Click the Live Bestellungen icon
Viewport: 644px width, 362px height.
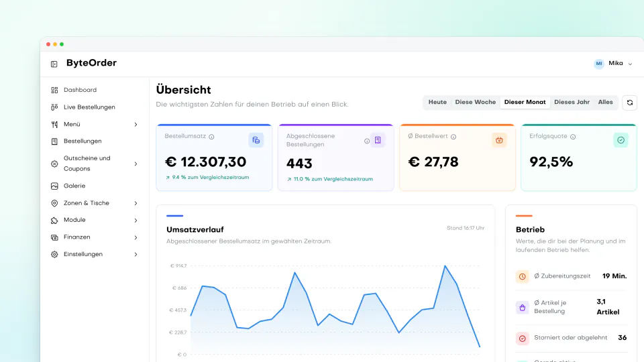[54, 107]
